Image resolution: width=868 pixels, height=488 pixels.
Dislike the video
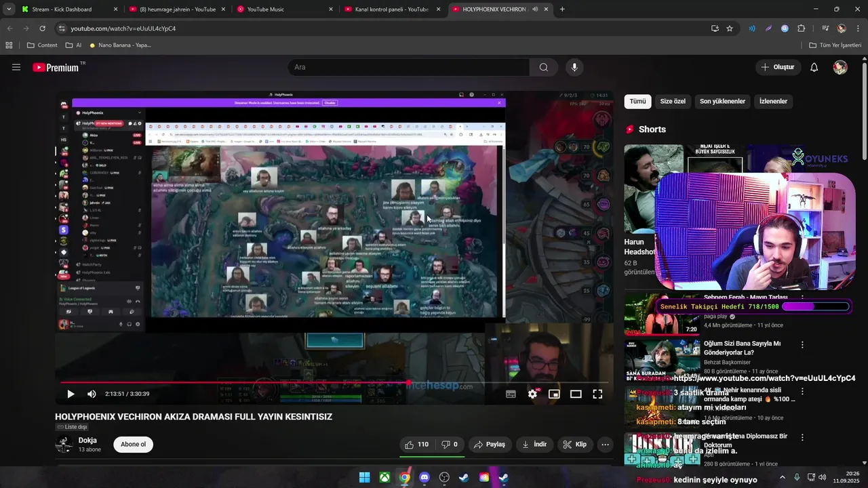point(449,445)
